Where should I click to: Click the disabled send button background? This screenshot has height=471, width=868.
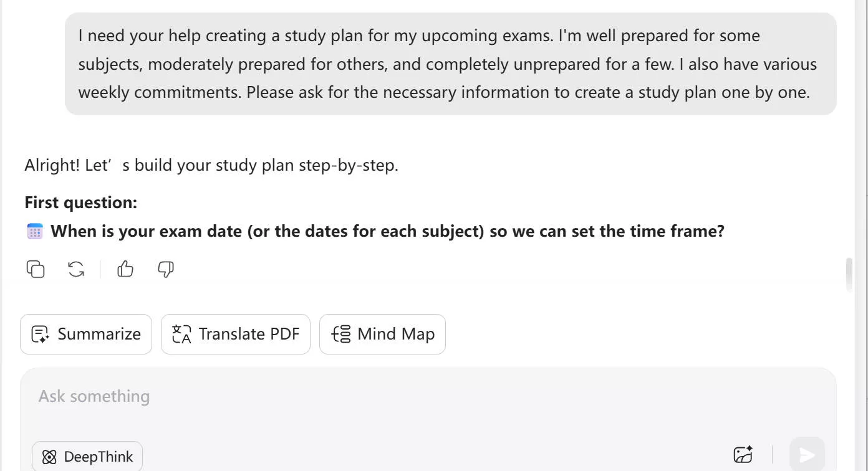(x=807, y=454)
